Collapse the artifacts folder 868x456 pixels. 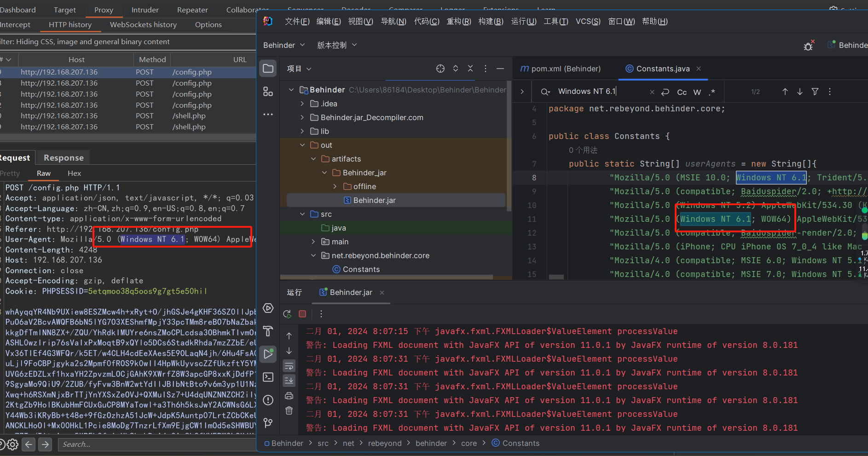click(x=313, y=159)
